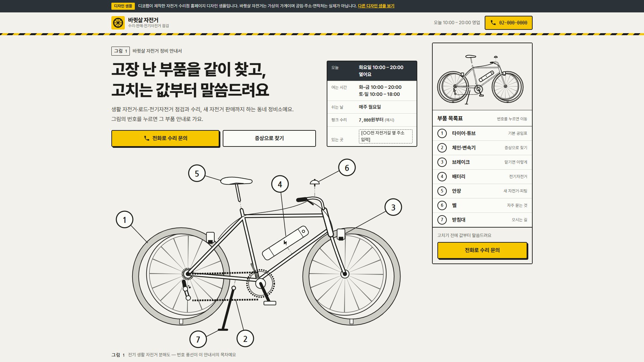Click the 번호를 누르면 이동 hint text

(512, 119)
